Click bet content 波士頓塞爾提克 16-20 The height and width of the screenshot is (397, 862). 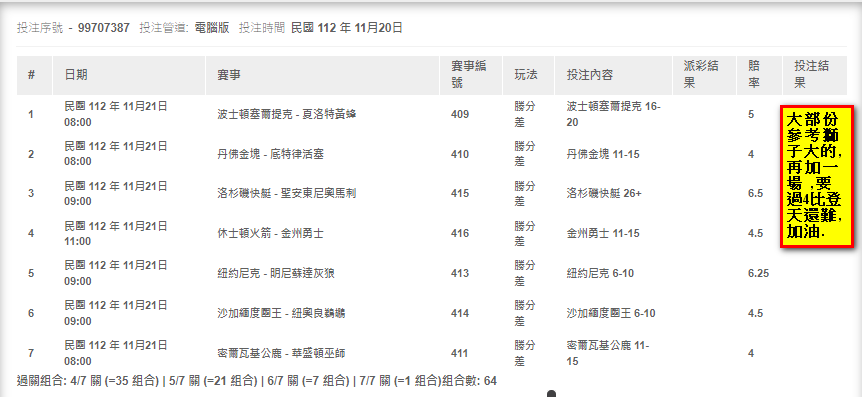pyautogui.click(x=614, y=114)
